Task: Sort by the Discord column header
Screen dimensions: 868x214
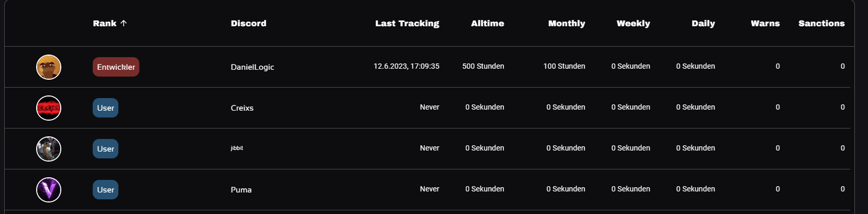Action: [248, 24]
